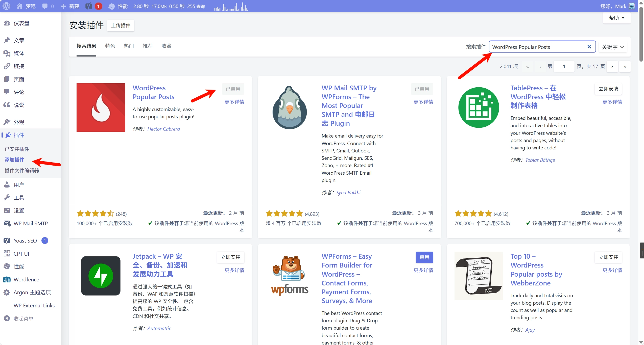Open author link Syed Balkhi
Image resolution: width=644 pixels, height=345 pixels.
point(348,193)
